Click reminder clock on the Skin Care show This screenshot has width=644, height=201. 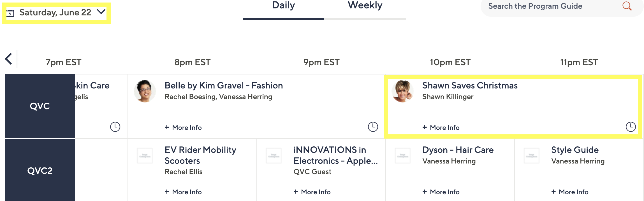pyautogui.click(x=115, y=127)
